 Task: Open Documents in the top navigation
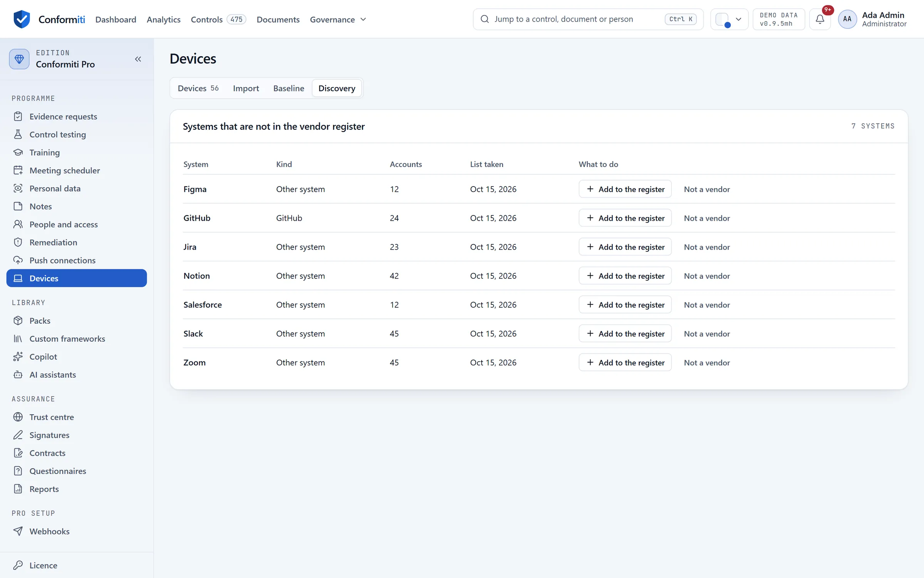click(x=278, y=19)
